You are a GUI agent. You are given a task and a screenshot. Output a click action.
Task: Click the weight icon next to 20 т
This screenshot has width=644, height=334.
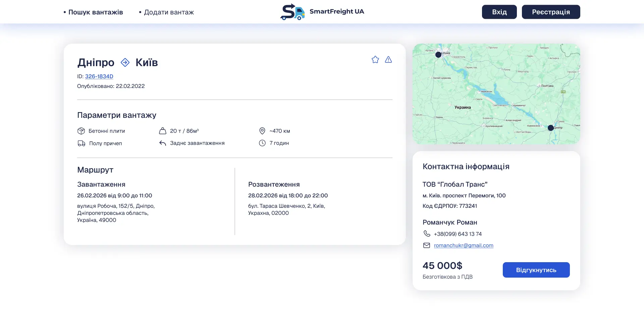pos(163,131)
